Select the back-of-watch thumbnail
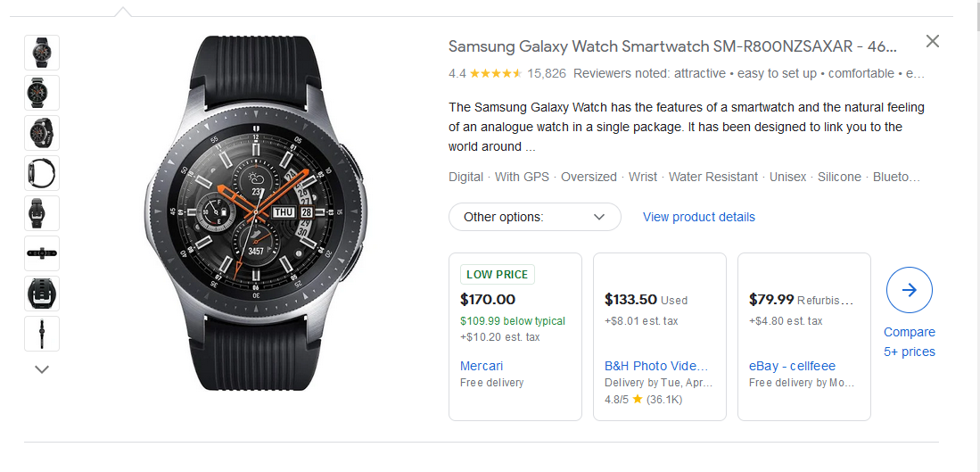Image resolution: width=980 pixels, height=472 pixels. pos(42,294)
